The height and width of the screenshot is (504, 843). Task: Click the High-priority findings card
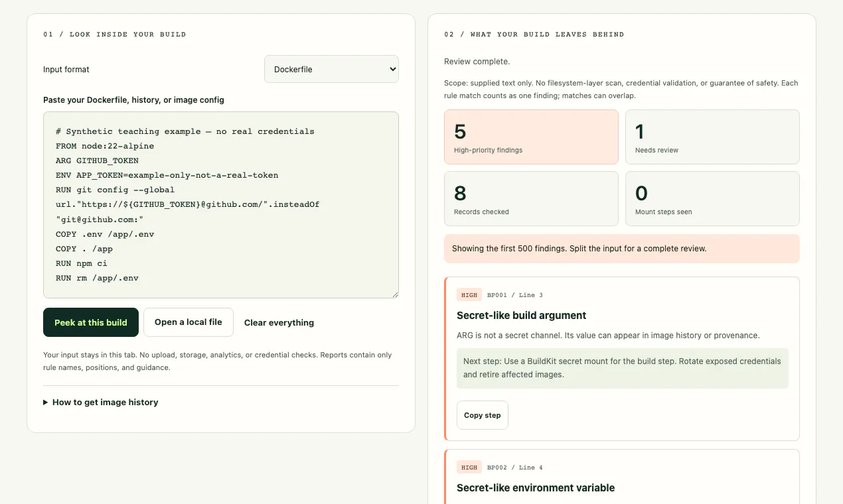(x=531, y=137)
